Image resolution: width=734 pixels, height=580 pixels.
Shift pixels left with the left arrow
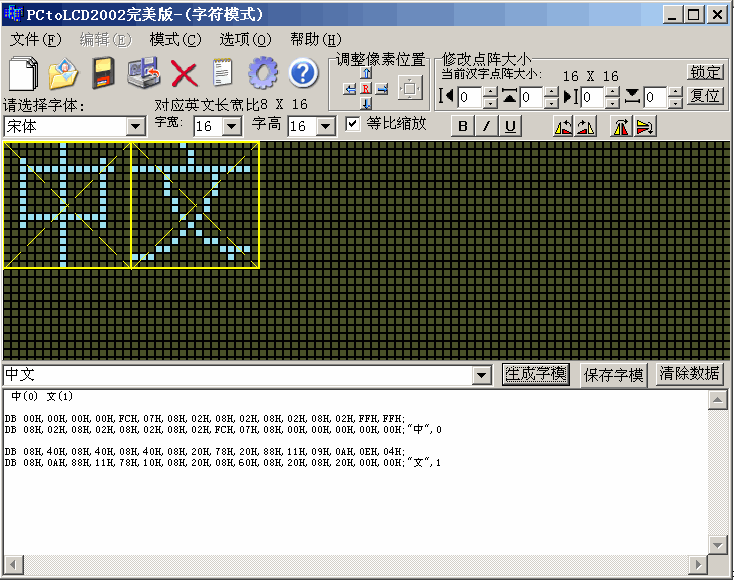(x=349, y=89)
